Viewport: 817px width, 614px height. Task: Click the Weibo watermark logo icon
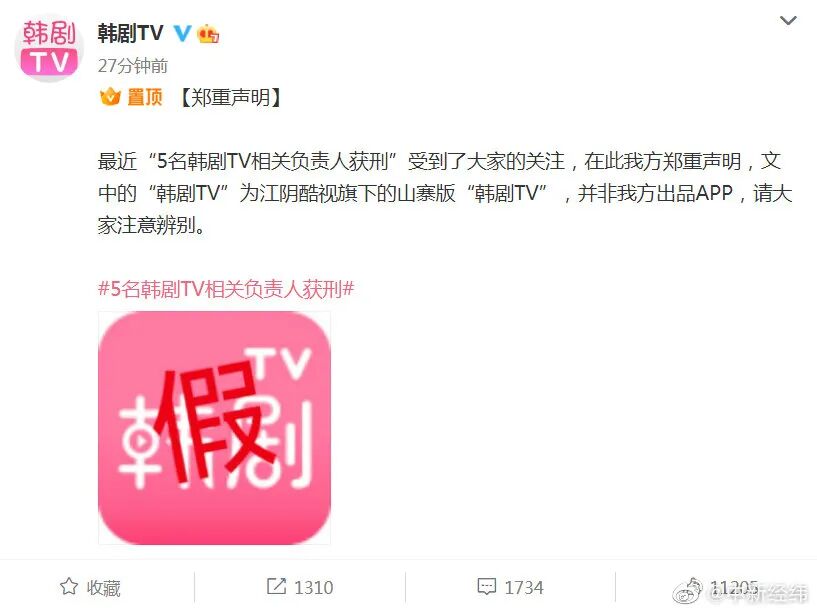tap(689, 590)
